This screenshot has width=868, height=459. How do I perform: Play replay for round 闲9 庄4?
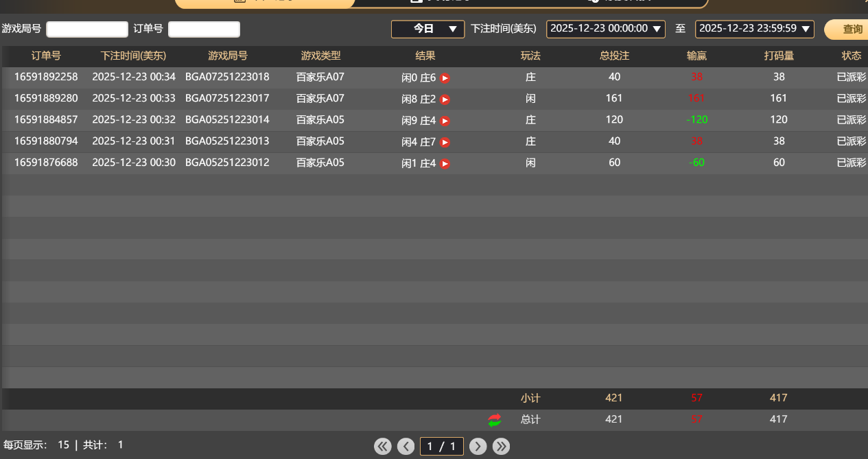(445, 121)
